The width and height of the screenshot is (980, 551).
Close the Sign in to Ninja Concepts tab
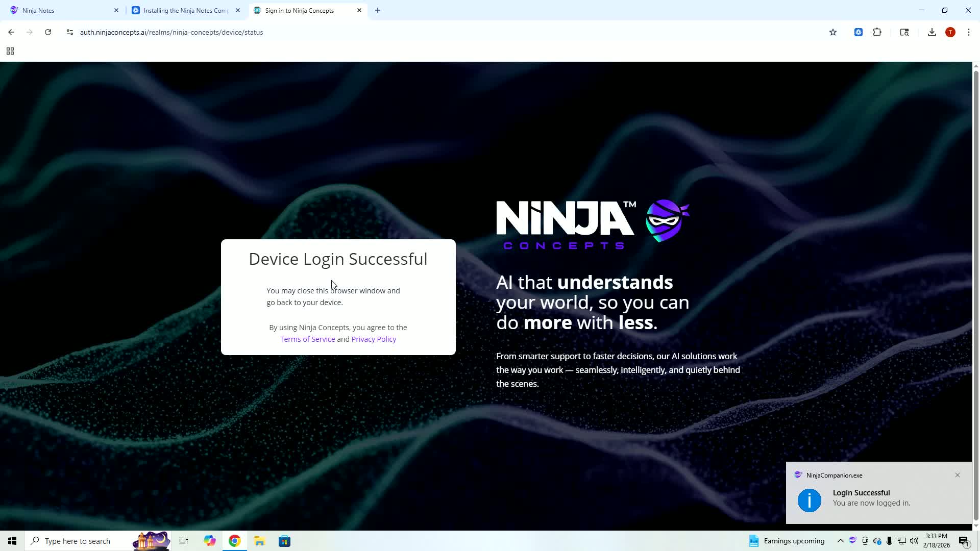(x=359, y=10)
